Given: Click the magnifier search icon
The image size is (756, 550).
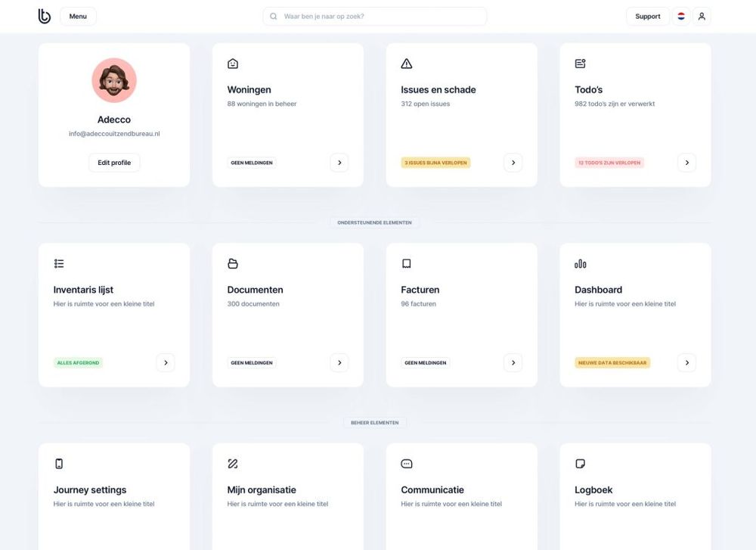Looking at the screenshot, I should (274, 17).
